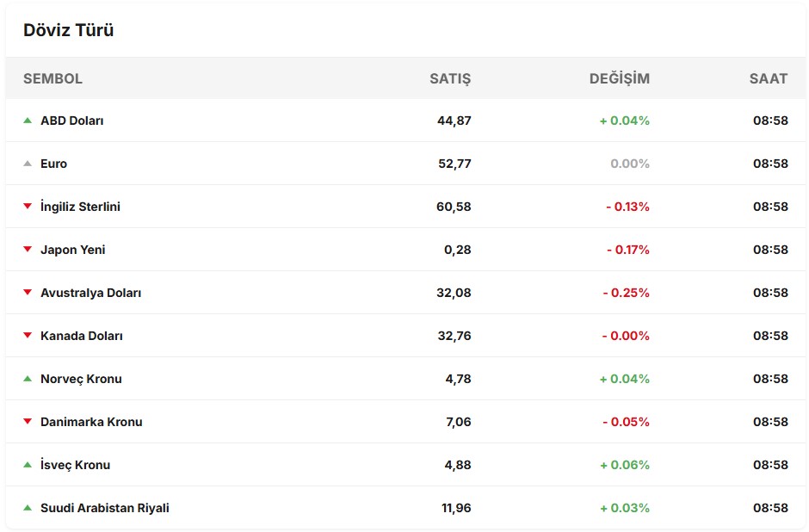
Task: Click the Suudi Arabistan Riyali name
Action: (105, 508)
